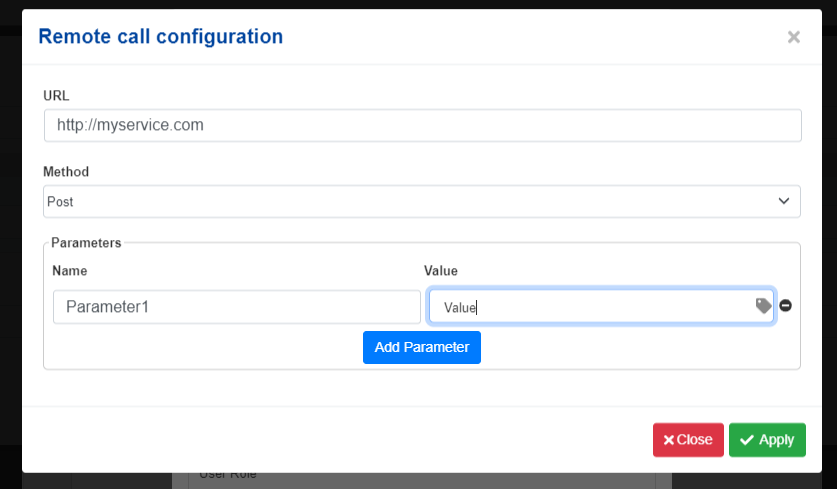Click the Remote call configuration title
Viewport: 837px width, 489px height.
pos(161,37)
